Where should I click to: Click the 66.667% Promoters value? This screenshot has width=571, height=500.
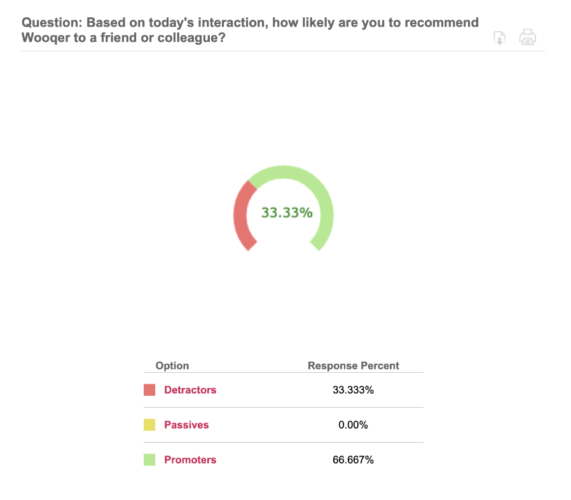pyautogui.click(x=353, y=460)
